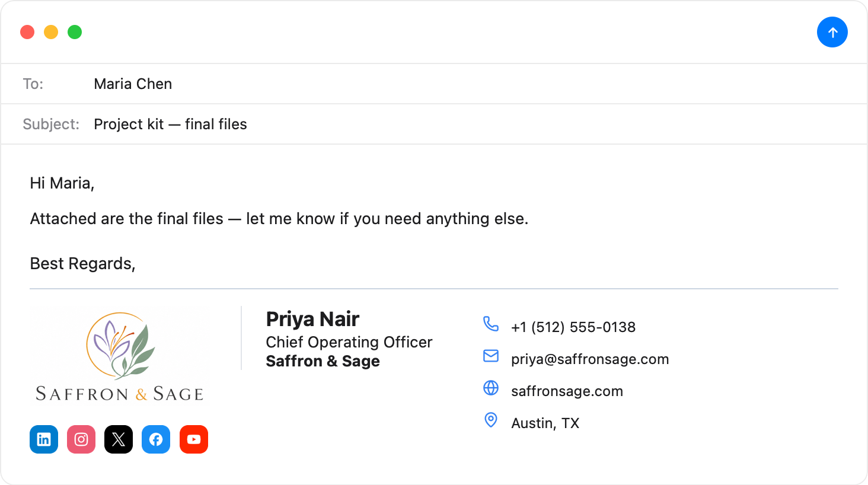The width and height of the screenshot is (868, 485).
Task: Click the green maximize window button
Action: click(x=75, y=32)
